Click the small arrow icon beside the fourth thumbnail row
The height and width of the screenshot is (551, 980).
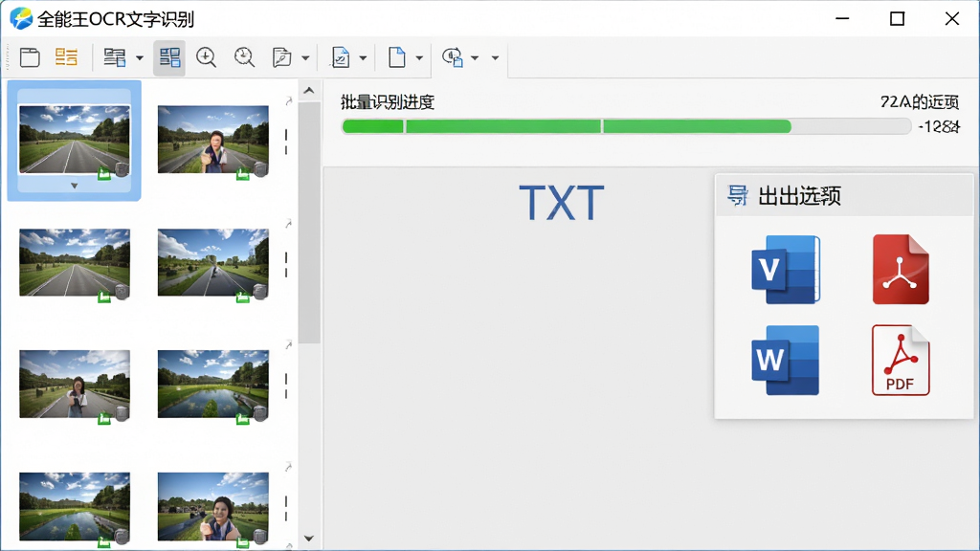[288, 467]
